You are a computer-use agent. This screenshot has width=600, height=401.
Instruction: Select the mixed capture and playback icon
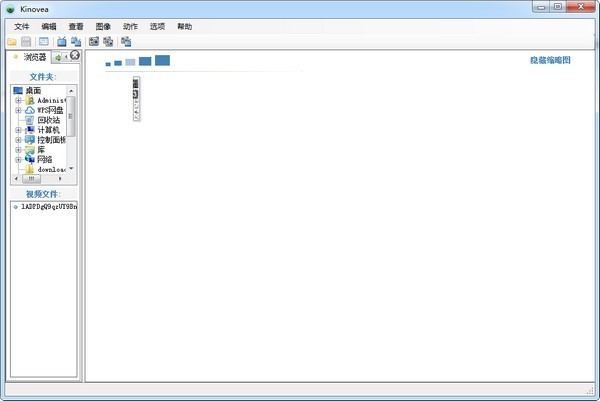click(x=126, y=41)
